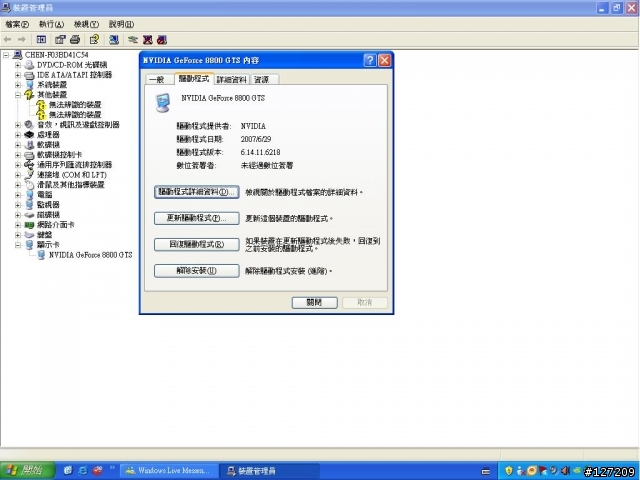Expand the 軟碟機 node
Viewport: 640px width, 480px height.
coord(18,145)
